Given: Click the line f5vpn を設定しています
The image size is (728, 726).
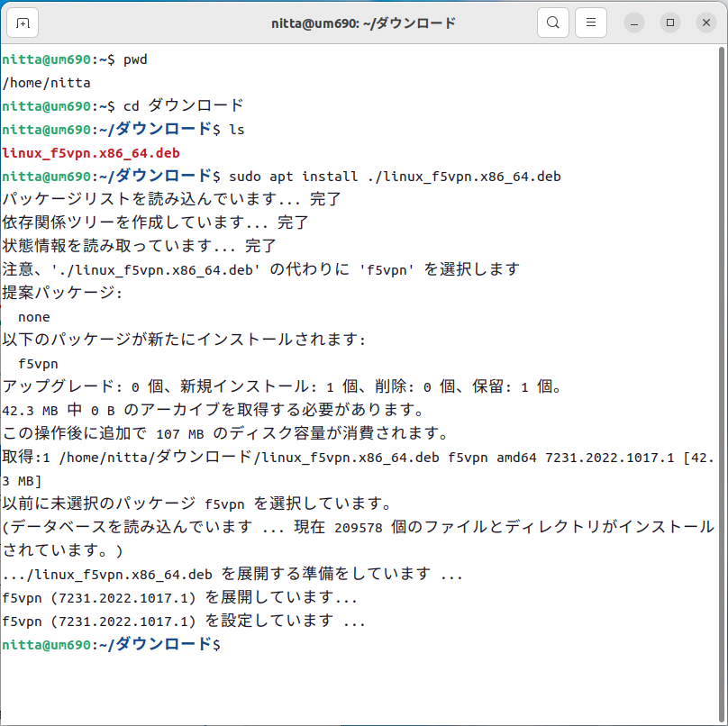Looking at the screenshot, I should 184,622.
